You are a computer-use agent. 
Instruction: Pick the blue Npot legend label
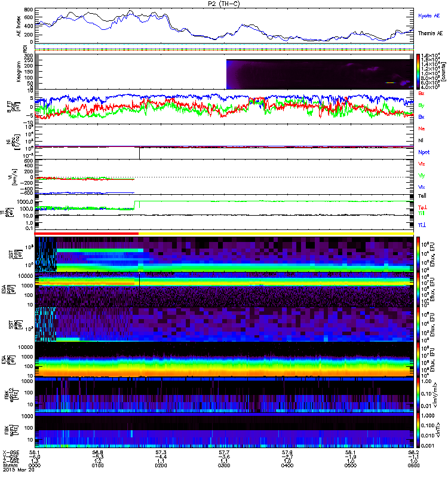[x=424, y=152]
